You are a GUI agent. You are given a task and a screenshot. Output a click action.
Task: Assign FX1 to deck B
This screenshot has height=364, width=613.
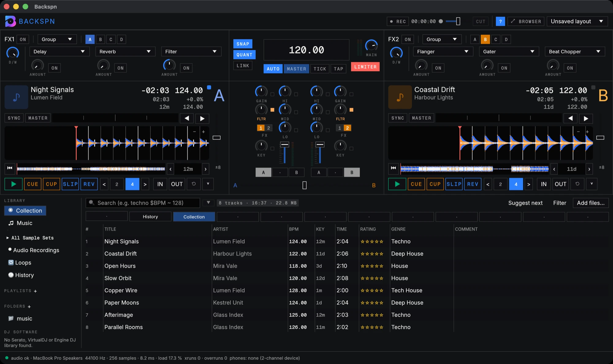[x=101, y=39]
